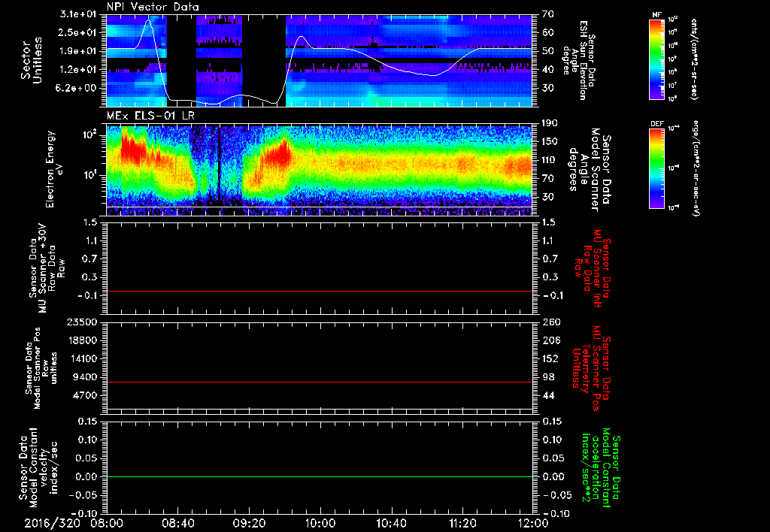The image size is (770, 532).
Task: Click the "NF" color bar title
Action: (656, 15)
